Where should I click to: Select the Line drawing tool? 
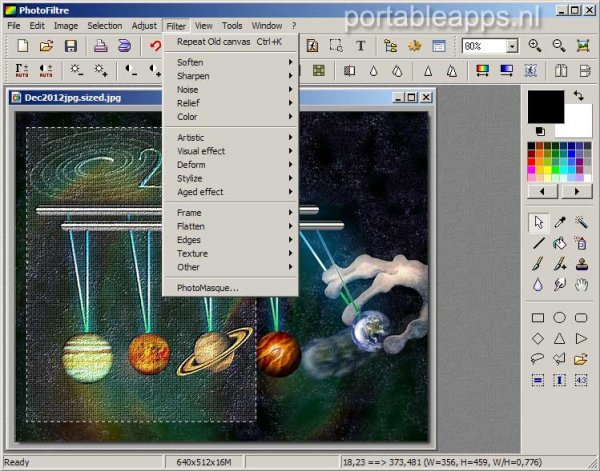[539, 242]
